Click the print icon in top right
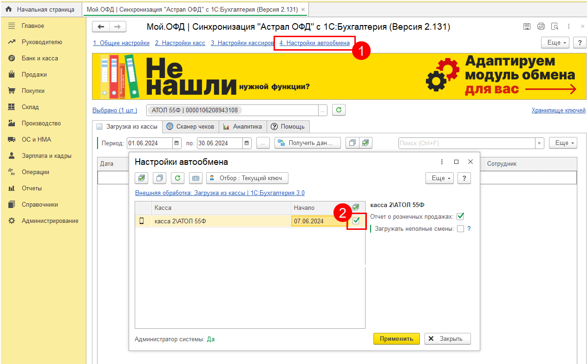 coord(541,26)
